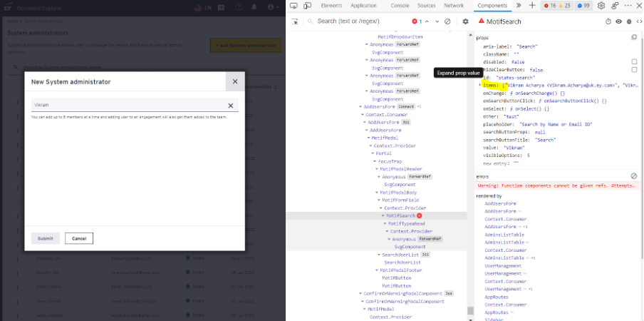Open the Sources tab

(x=426, y=6)
